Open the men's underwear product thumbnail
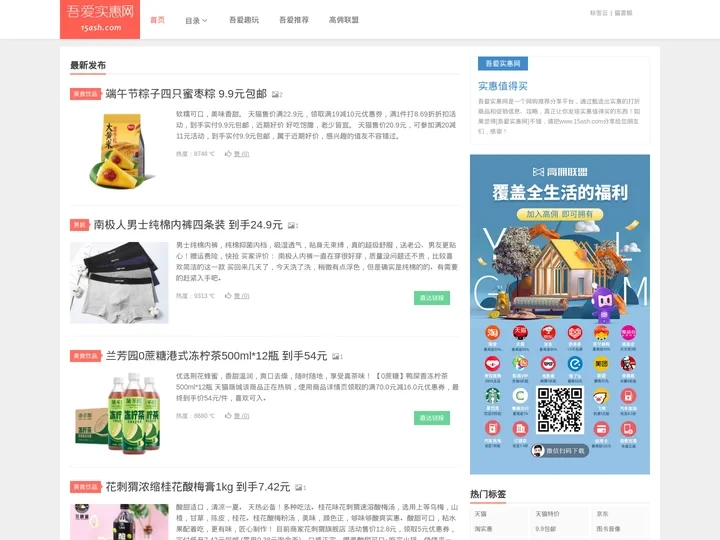720x540 pixels. tap(119, 283)
